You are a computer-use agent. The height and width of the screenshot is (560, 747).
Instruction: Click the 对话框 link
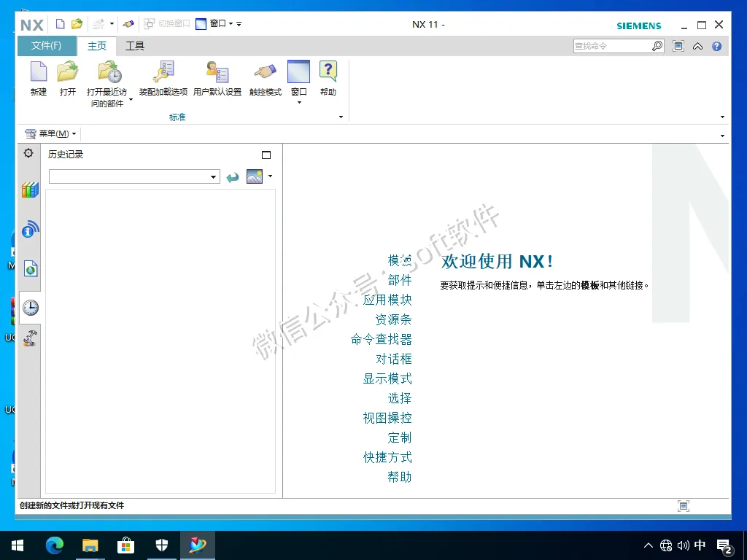coord(393,359)
